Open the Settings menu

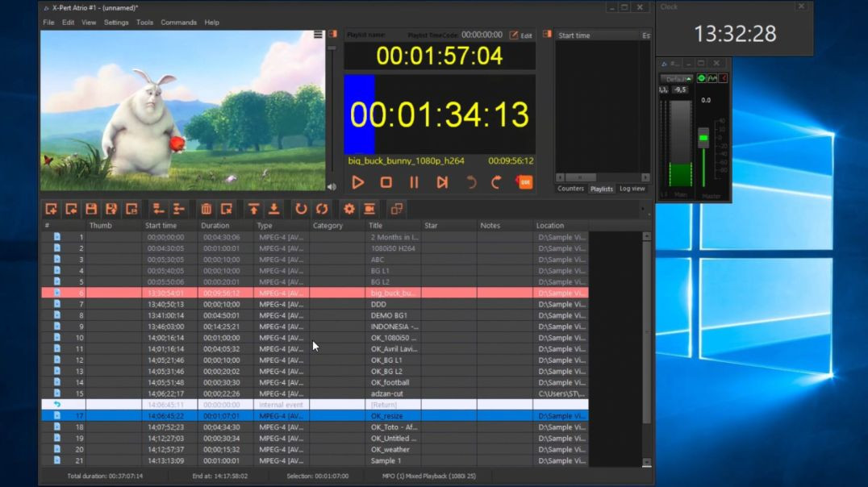pos(116,23)
